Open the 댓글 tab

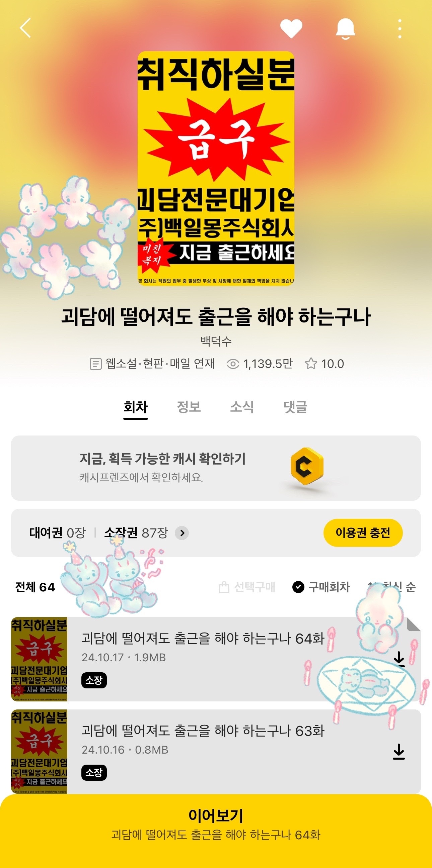click(x=295, y=407)
